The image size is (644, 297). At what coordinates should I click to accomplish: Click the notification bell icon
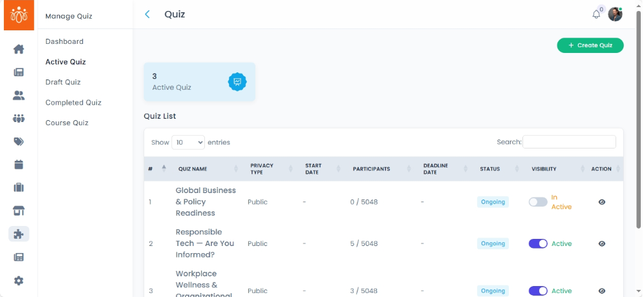coord(596,14)
